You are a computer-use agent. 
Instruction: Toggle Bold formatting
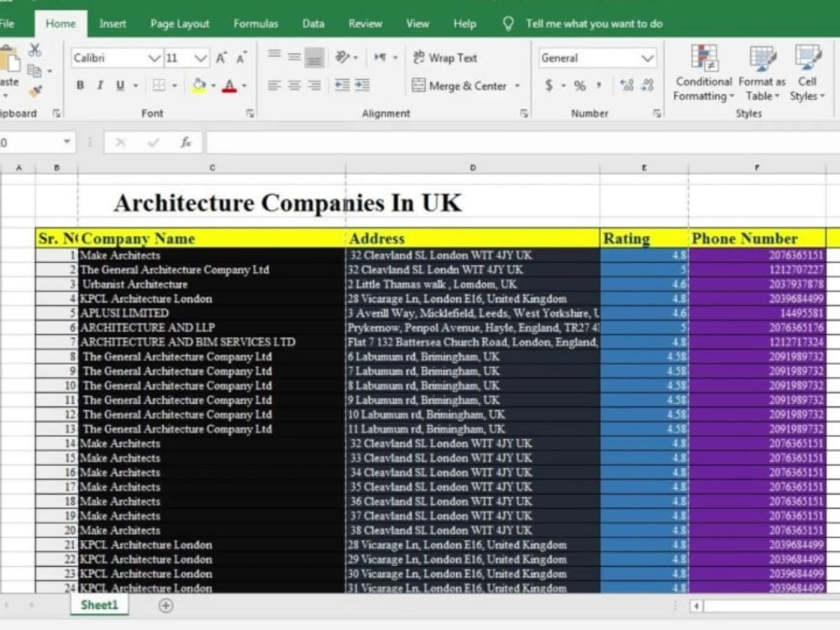(81, 85)
